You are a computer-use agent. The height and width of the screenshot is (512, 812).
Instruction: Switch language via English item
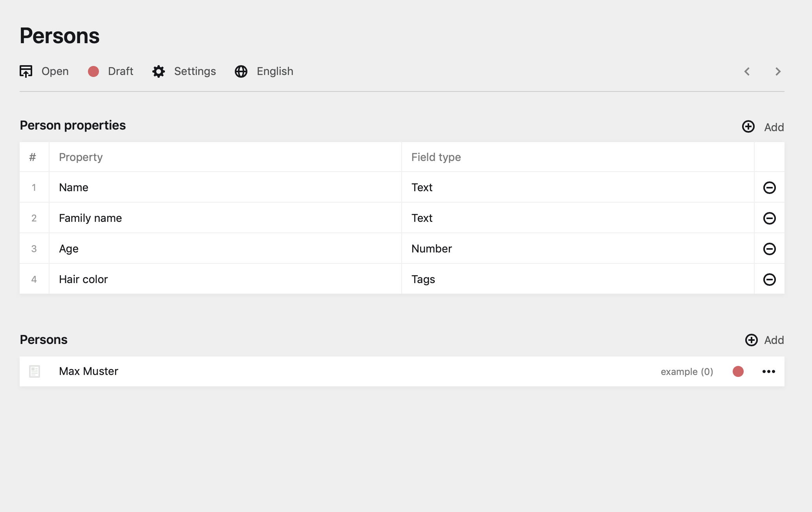click(275, 71)
